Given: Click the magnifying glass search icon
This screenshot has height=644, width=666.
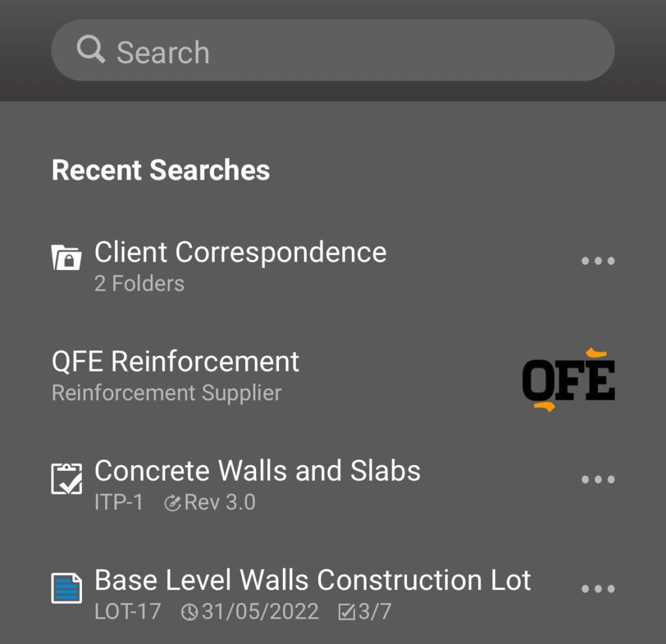Looking at the screenshot, I should pos(90,49).
